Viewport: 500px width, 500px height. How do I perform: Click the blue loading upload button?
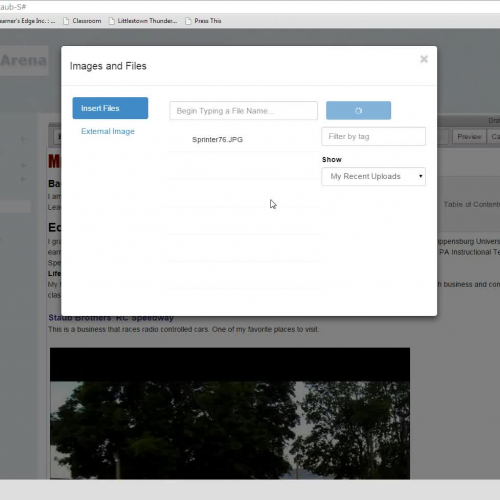(358, 110)
